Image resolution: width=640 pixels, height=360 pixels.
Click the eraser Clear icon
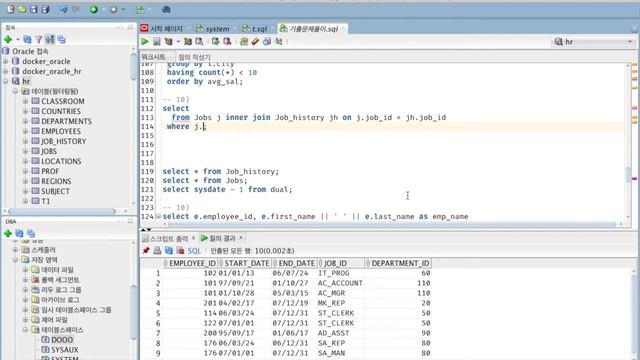[x=255, y=41]
